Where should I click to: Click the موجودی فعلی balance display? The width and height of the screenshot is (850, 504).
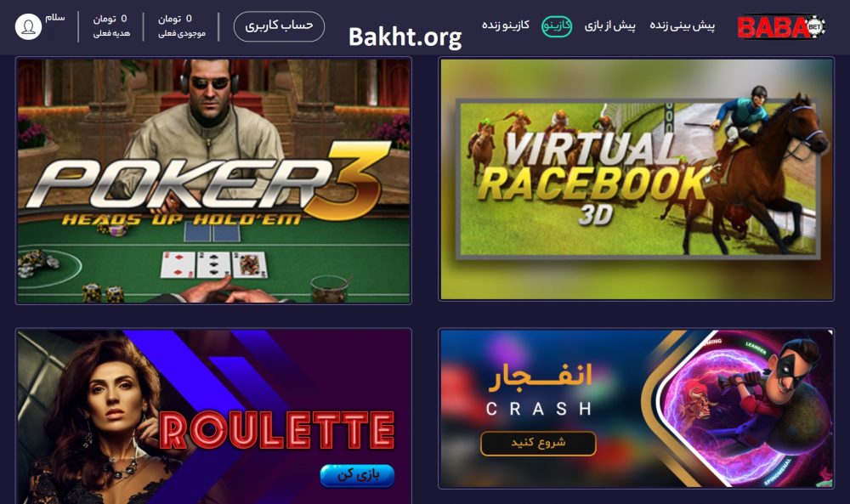182,26
